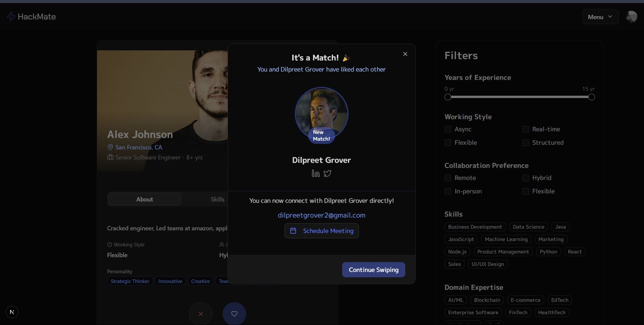The image size is (644, 325).
Task: Open Dilpreet Grover's LinkedIn profile
Action: (x=315, y=174)
